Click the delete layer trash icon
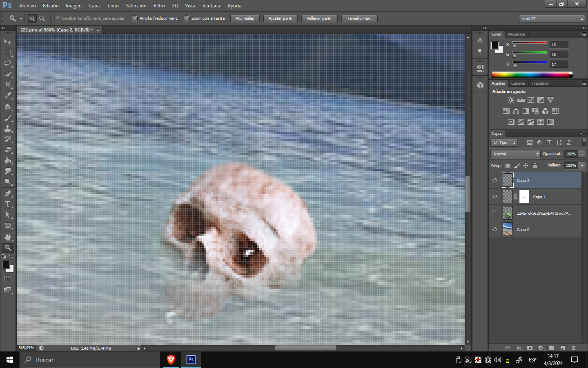The image size is (588, 368). (x=573, y=348)
